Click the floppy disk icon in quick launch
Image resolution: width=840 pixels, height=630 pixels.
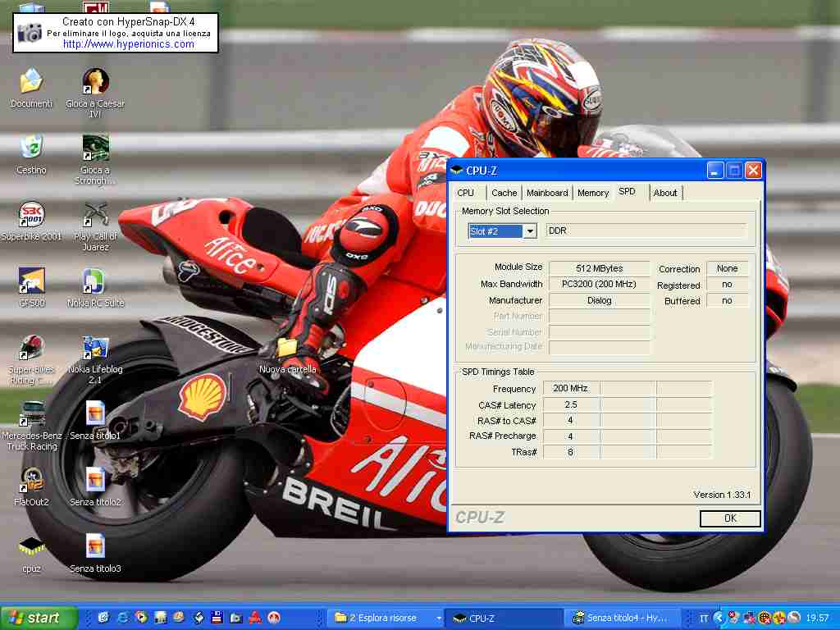pos(217,618)
